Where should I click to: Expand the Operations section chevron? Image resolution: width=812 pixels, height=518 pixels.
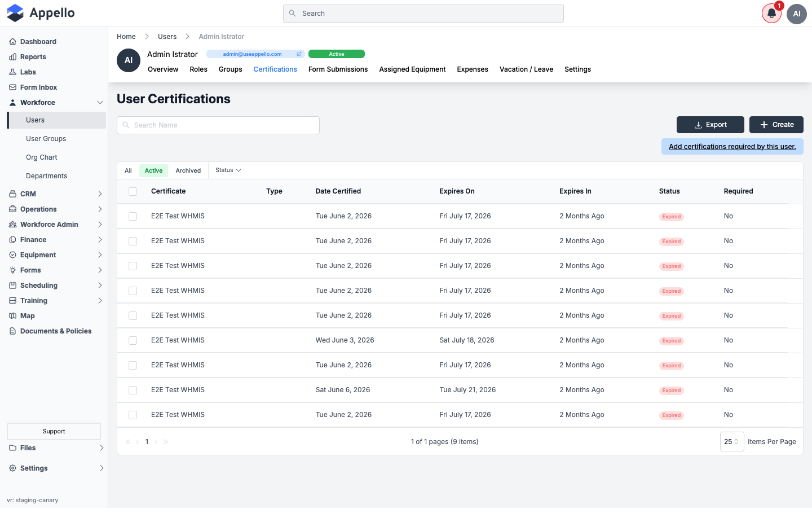coord(100,209)
